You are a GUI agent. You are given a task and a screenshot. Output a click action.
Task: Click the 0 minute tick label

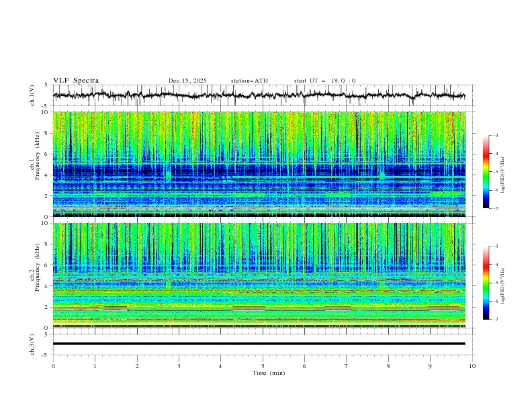(53, 365)
